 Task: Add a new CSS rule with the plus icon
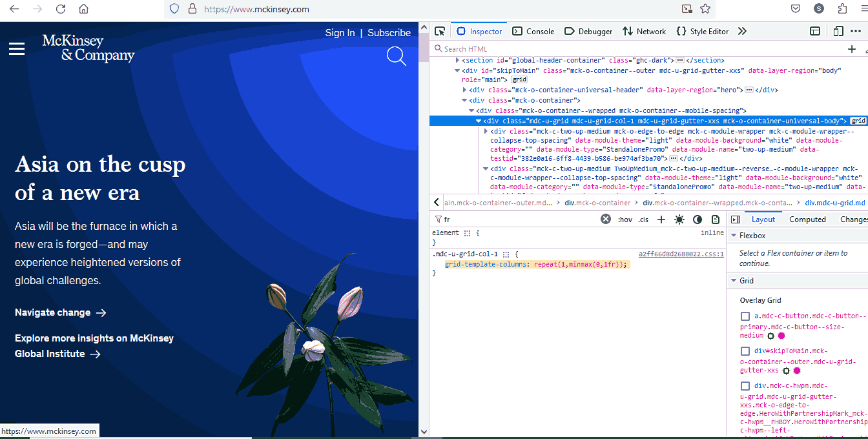pos(661,219)
